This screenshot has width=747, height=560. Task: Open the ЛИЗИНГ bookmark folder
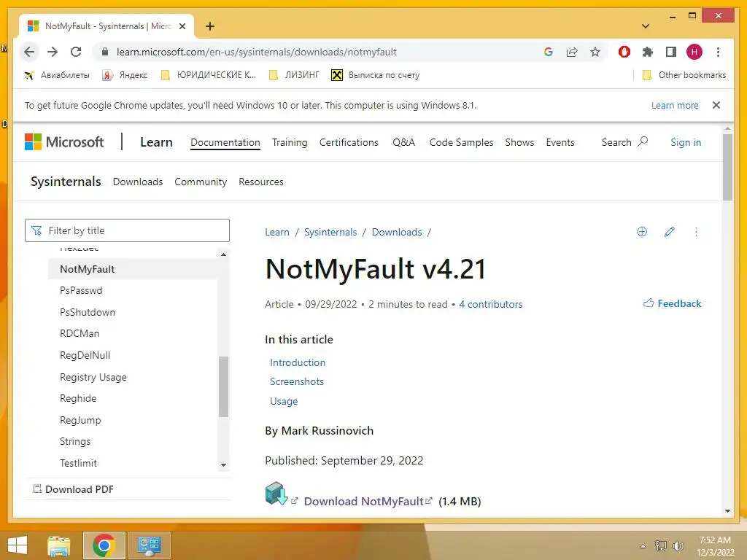tap(294, 75)
